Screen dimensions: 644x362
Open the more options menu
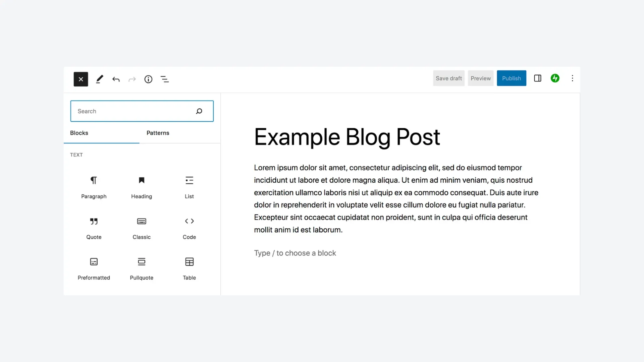tap(572, 78)
